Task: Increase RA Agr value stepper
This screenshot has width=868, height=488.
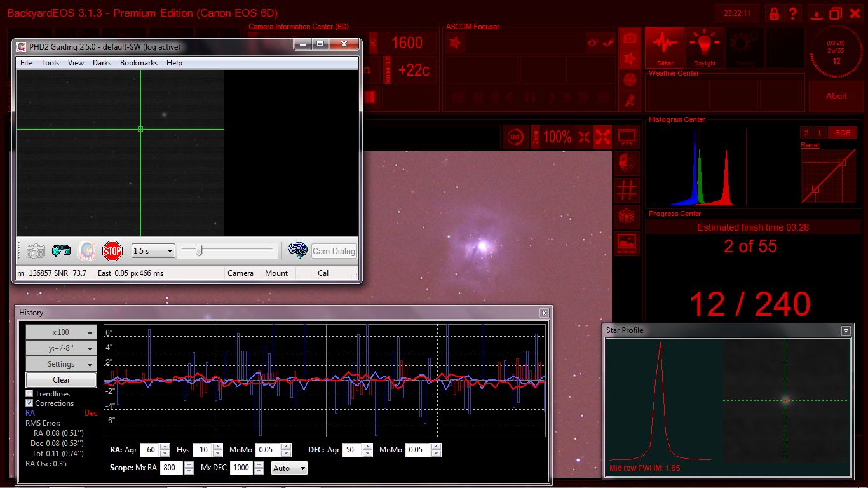Action: (165, 447)
